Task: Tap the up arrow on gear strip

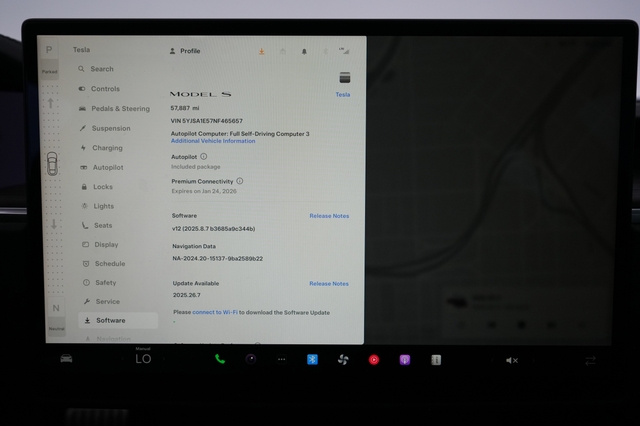Action: click(x=51, y=103)
